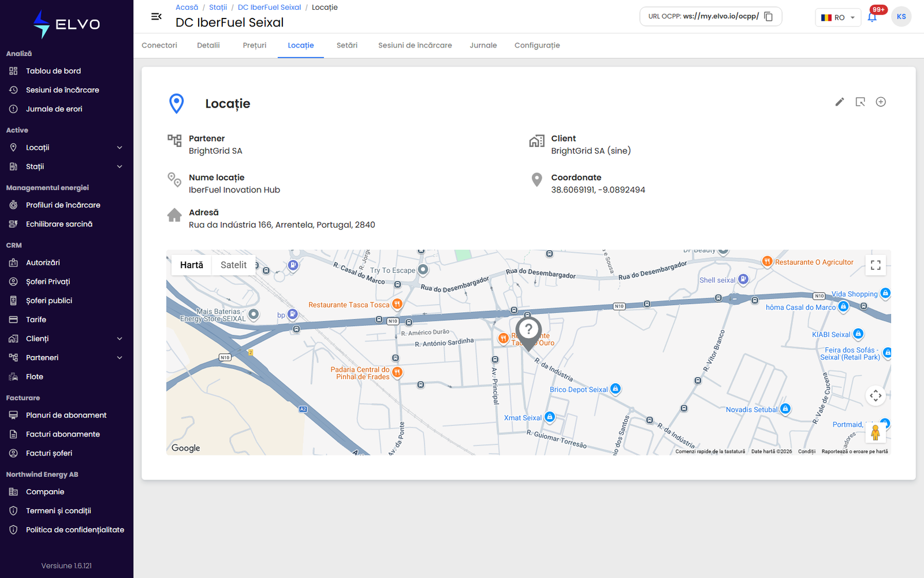Click the Brico Depot Seixal map marker
This screenshot has width=924, height=578.
[615, 388]
